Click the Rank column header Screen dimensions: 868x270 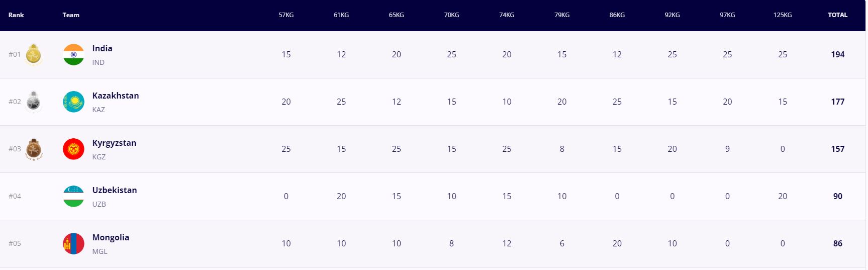point(16,15)
